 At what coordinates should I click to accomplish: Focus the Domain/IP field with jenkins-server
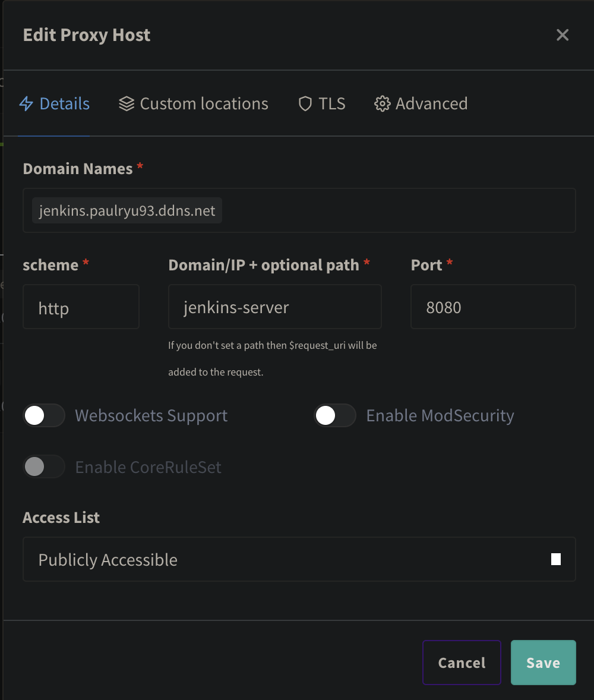tap(274, 307)
